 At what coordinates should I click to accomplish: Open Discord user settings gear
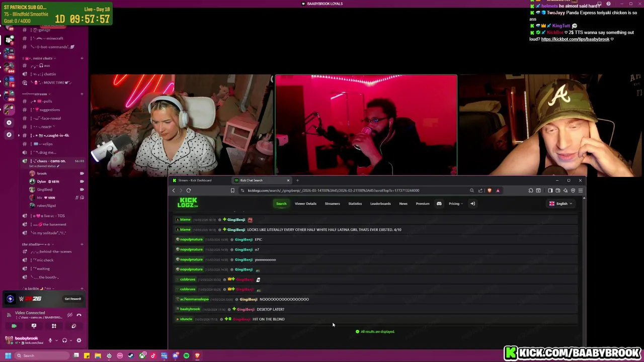click(x=78, y=340)
